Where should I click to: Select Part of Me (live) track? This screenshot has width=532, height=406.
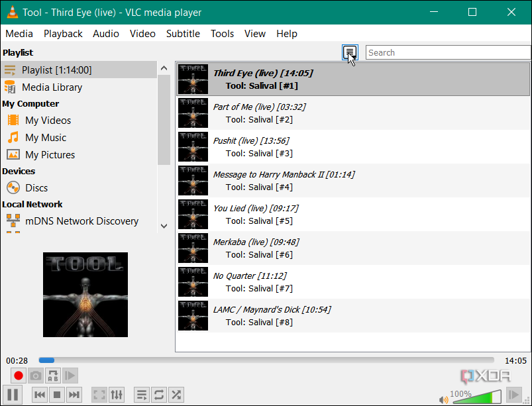pyautogui.click(x=353, y=113)
